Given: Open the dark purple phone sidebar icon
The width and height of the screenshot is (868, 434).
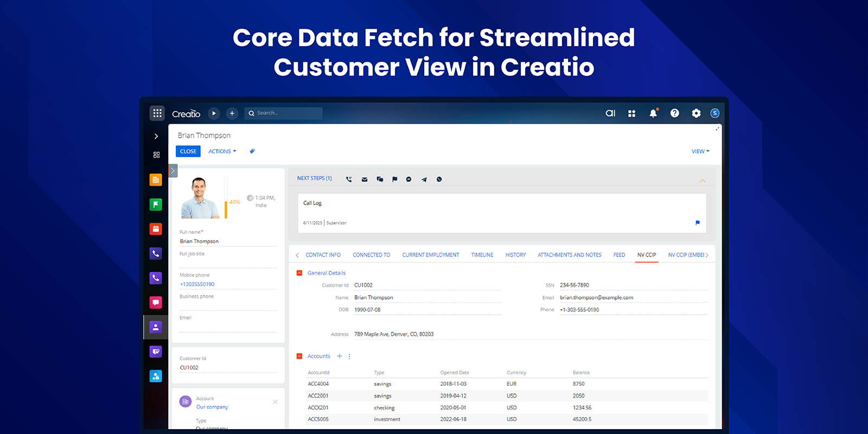Looking at the screenshot, I should click(156, 253).
